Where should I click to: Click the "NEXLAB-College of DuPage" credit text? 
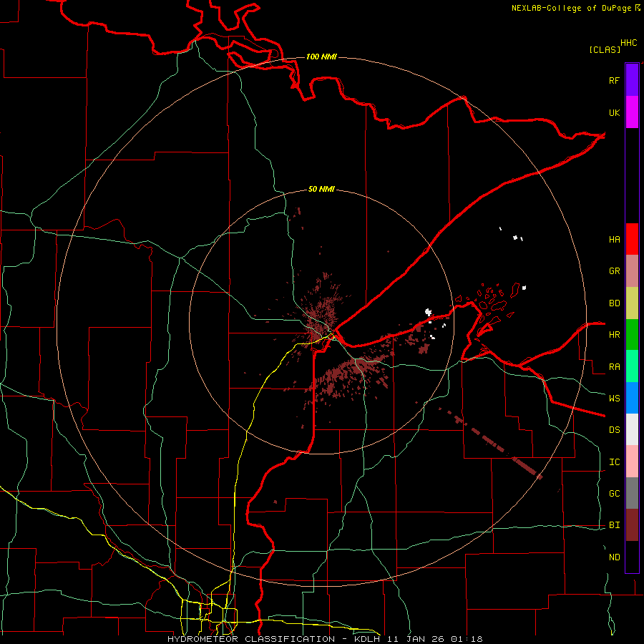[x=571, y=8]
